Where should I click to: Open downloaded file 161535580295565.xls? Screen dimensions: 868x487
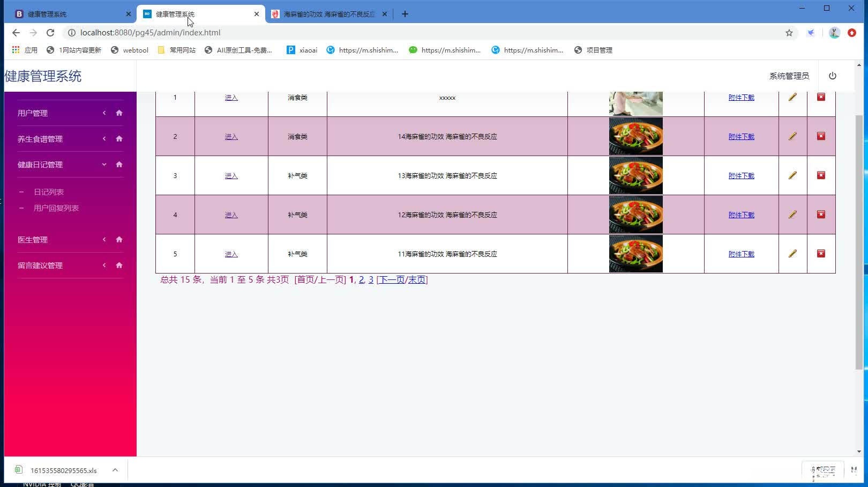63,470
